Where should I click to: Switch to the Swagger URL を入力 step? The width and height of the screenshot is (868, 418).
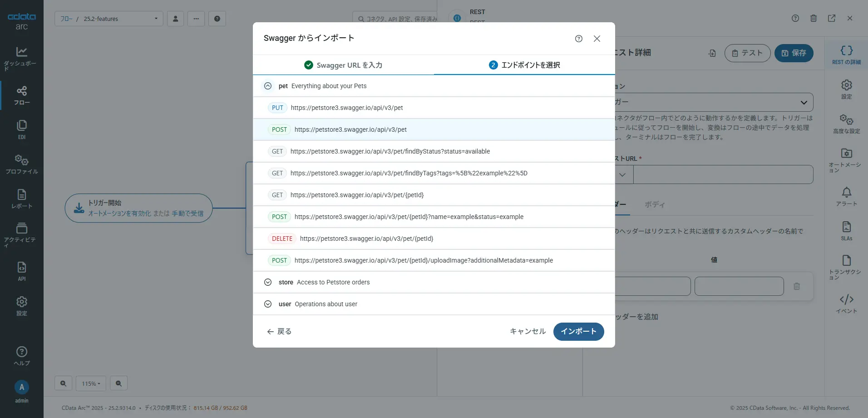[x=343, y=65]
